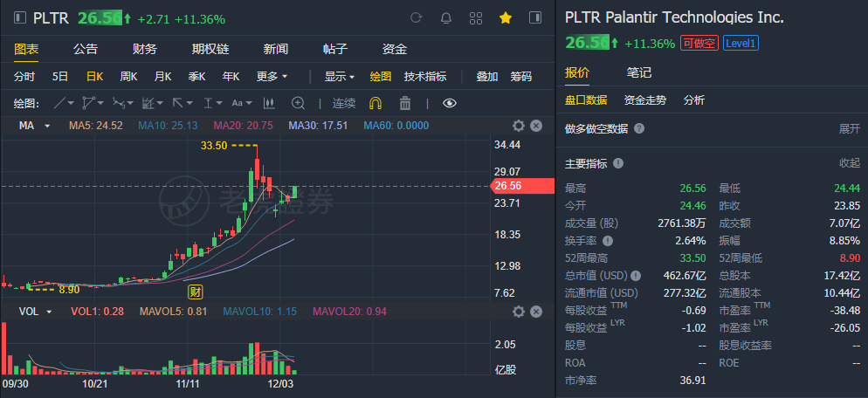Toggle the yellow favorite star
This screenshot has width=868, height=398.
(x=506, y=18)
